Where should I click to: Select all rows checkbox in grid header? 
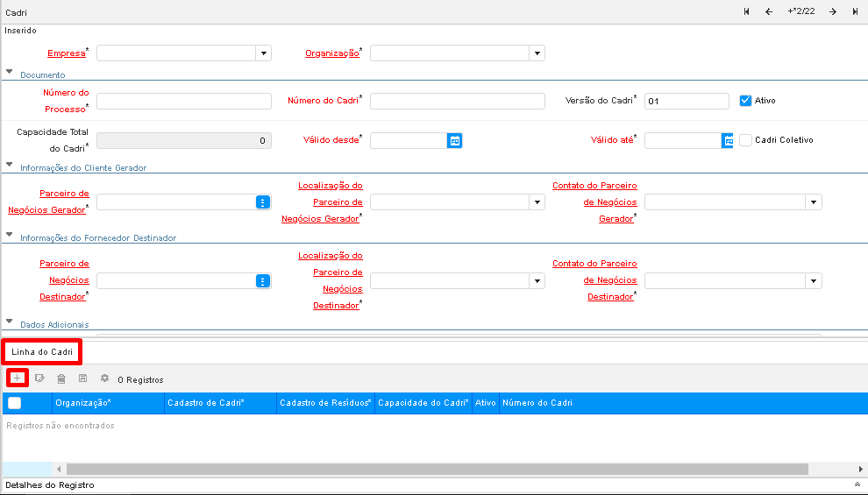pyautogui.click(x=14, y=403)
